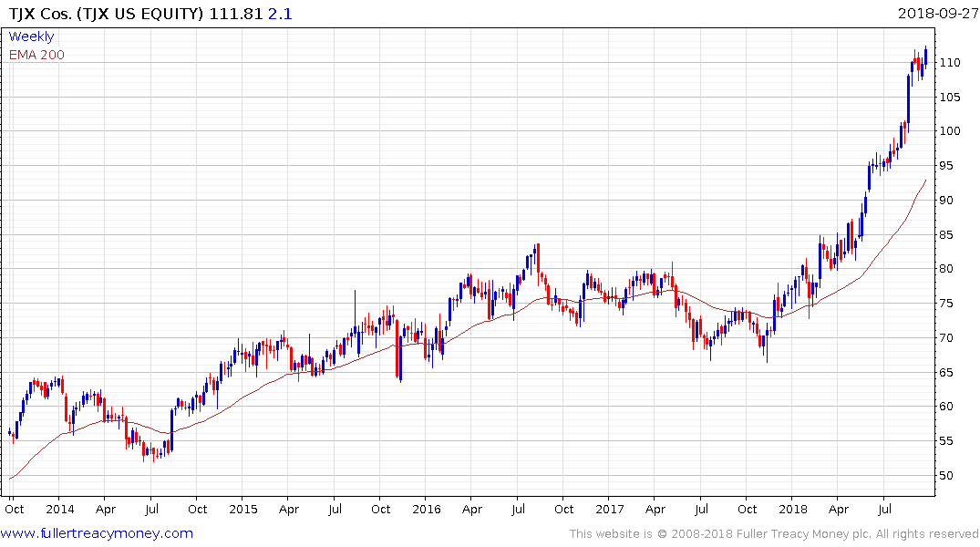The width and height of the screenshot is (980, 547).
Task: Click the Weekly interval label
Action: click(x=31, y=36)
